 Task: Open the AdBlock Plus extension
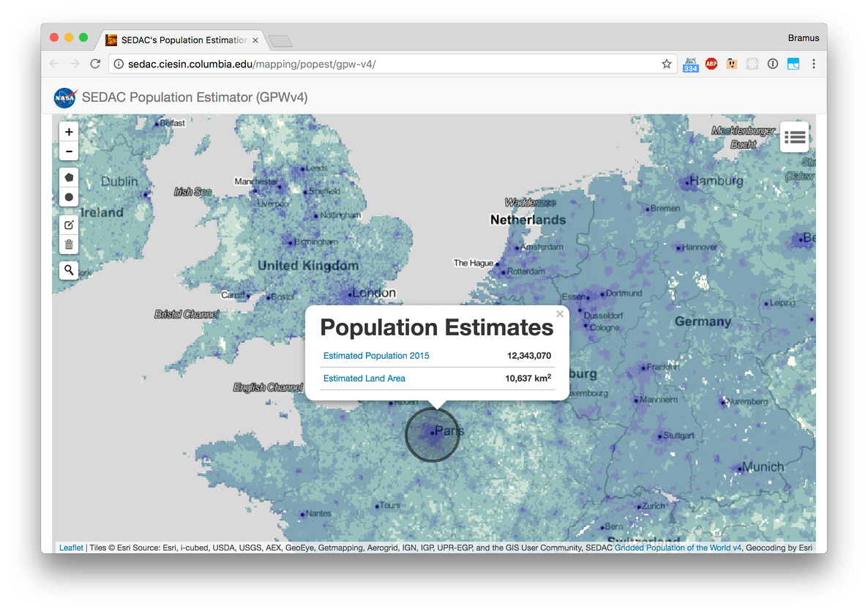pos(711,64)
